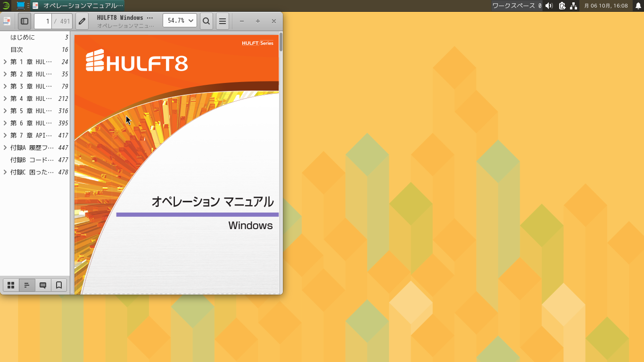Toggle the sidebar visibility

click(x=24, y=21)
